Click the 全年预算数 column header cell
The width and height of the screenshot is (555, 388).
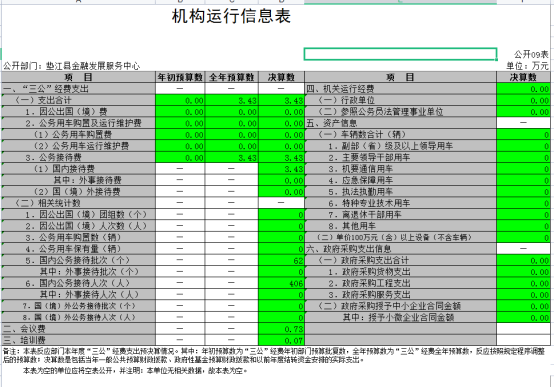[x=231, y=77]
